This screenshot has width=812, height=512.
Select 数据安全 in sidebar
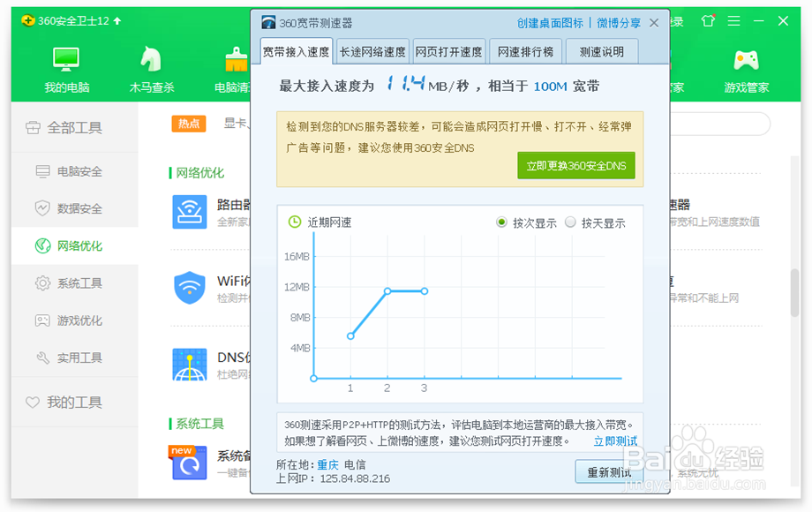point(74,208)
